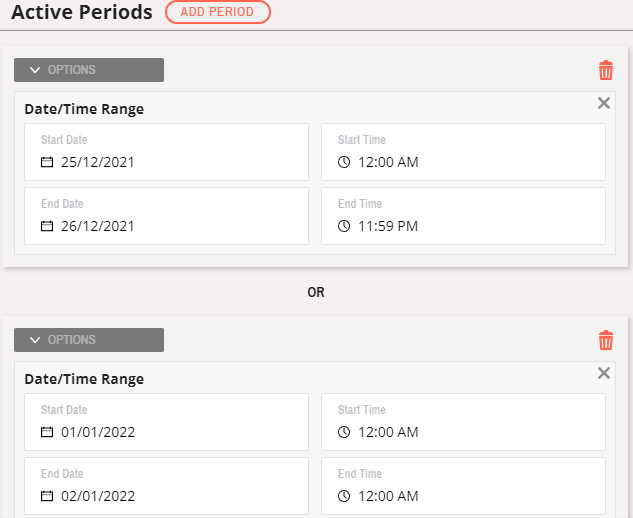The width and height of the screenshot is (633, 518).
Task: Open calendar icon beside 01/01/2022 start date
Action: 47,432
